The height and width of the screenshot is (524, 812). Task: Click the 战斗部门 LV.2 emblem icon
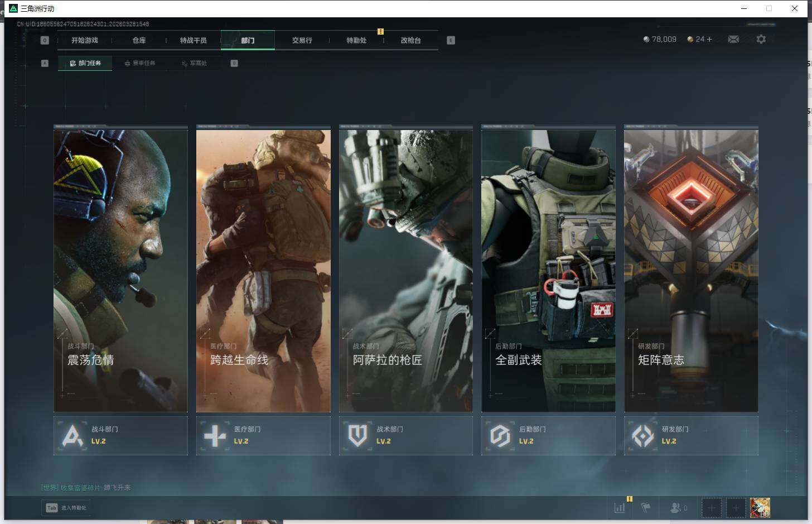point(73,436)
